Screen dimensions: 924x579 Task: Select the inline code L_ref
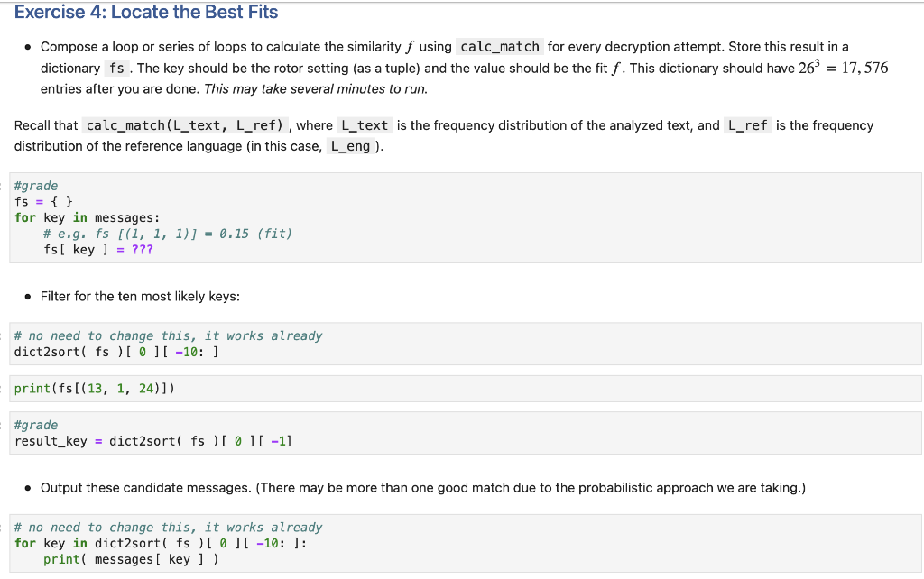(749, 125)
